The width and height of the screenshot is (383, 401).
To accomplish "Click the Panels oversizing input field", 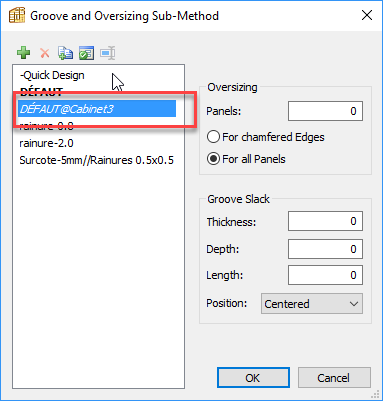I will [325, 111].
